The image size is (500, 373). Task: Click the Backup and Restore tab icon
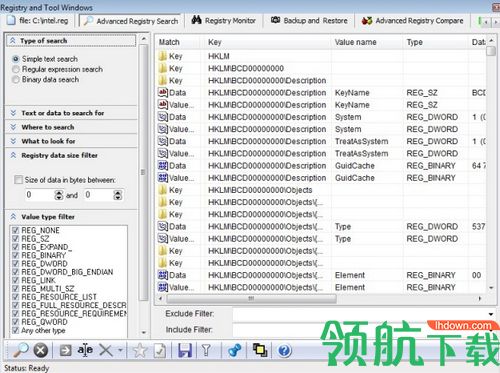pyautogui.click(x=275, y=20)
